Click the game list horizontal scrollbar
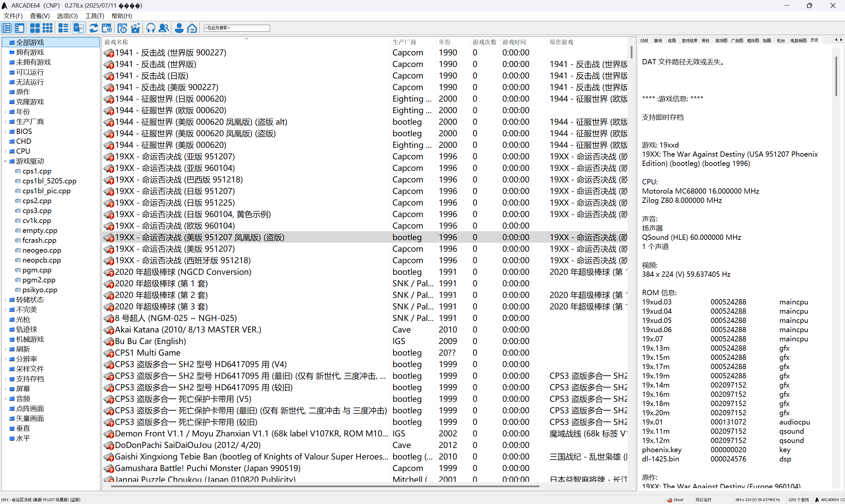The width and height of the screenshot is (845, 504). tap(325, 486)
